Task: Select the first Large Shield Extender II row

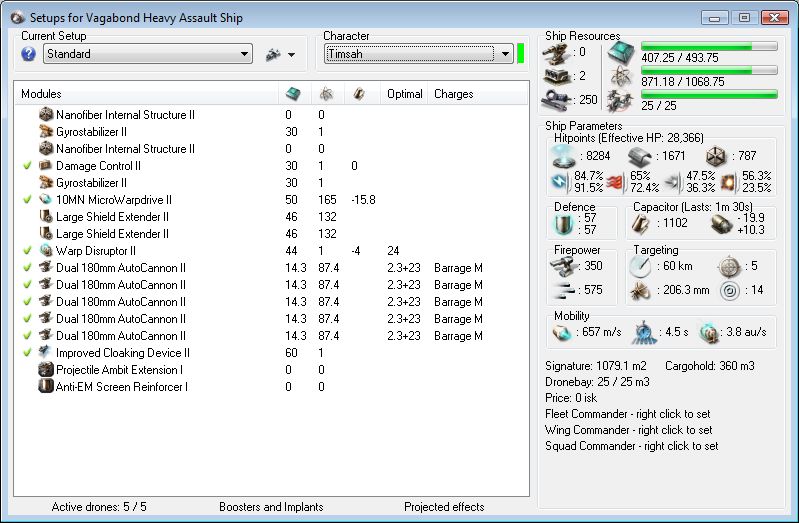Action: (271, 217)
